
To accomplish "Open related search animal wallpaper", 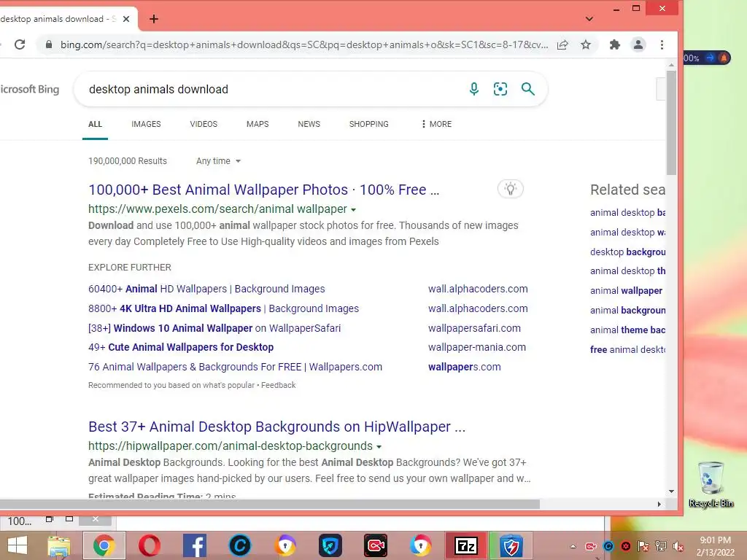I will click(626, 290).
